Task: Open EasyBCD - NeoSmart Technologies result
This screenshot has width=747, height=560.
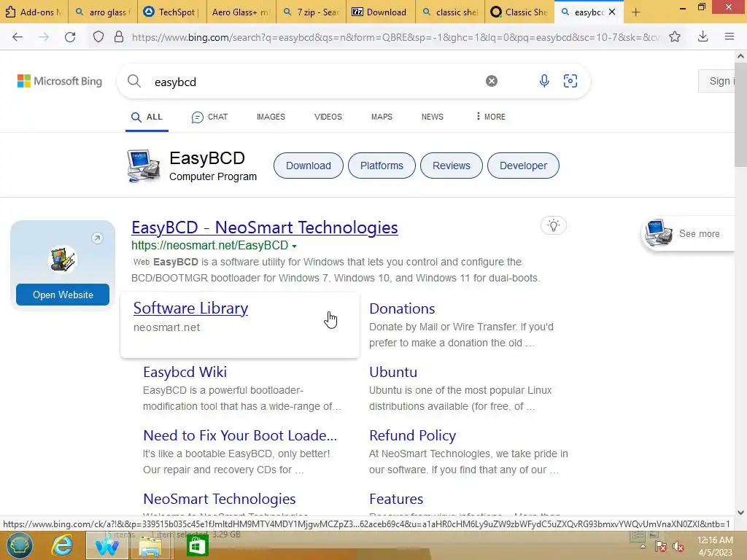Action: click(265, 227)
